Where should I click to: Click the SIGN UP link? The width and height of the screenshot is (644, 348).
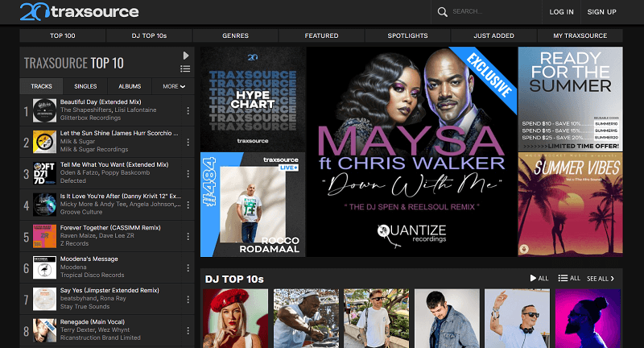(x=601, y=12)
